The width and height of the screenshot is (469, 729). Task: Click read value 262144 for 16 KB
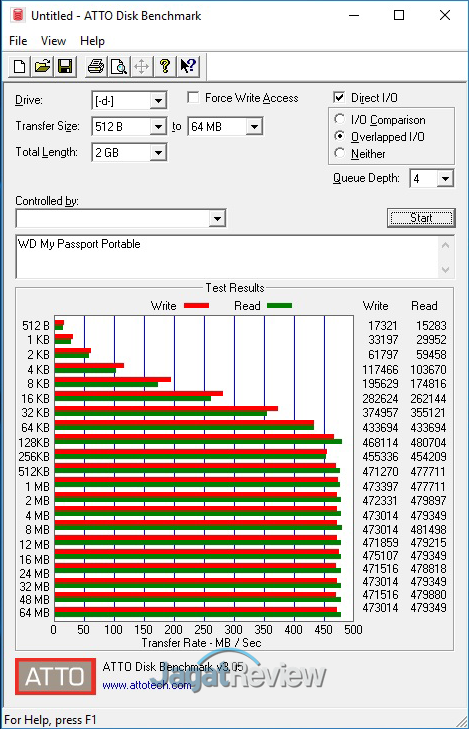pyautogui.click(x=428, y=398)
